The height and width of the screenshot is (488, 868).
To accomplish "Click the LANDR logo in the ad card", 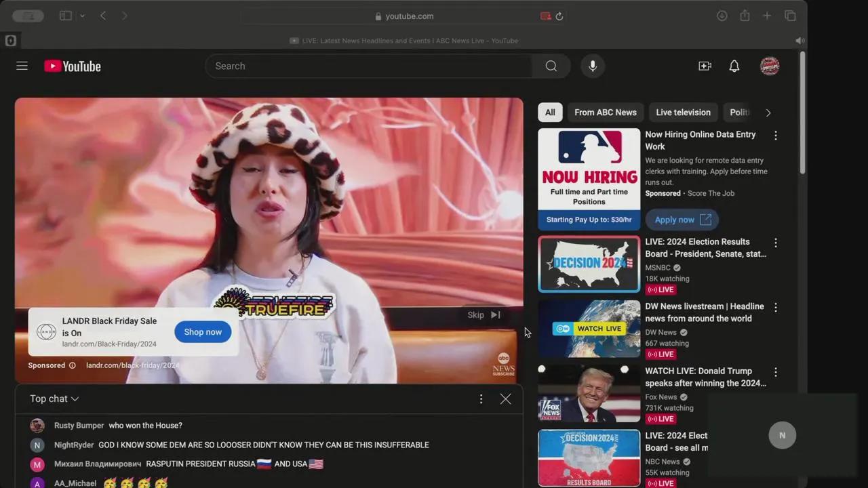I will [46, 331].
